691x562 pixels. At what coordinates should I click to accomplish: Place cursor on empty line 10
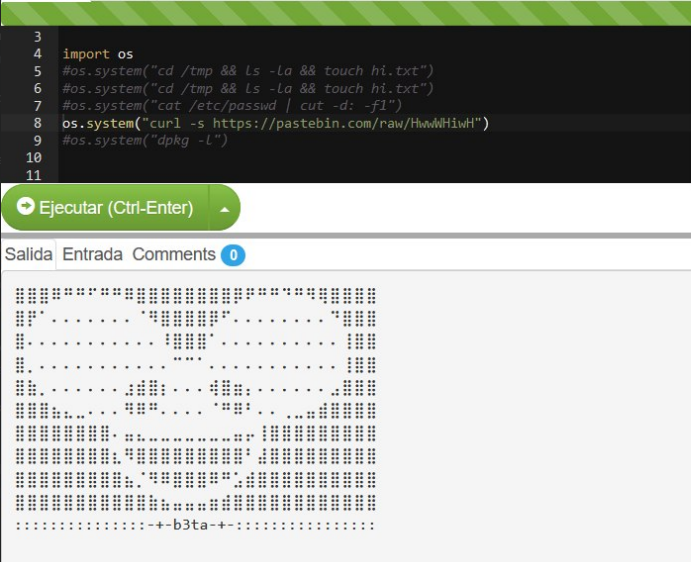[x=300, y=158]
